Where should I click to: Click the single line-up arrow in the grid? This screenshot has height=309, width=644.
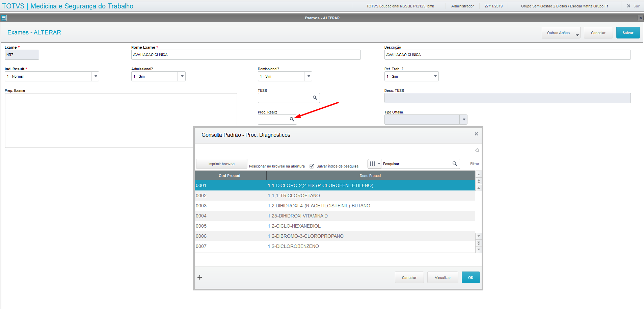(479, 188)
